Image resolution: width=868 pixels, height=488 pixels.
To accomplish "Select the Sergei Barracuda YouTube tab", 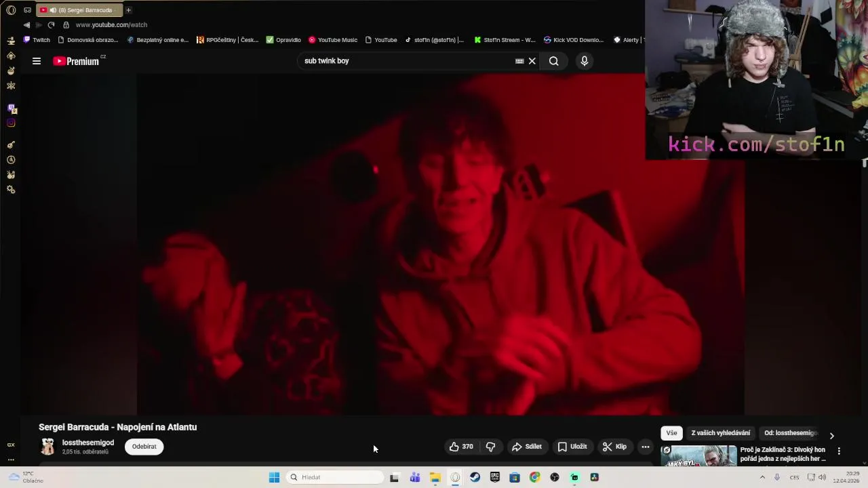I will 80,10.
